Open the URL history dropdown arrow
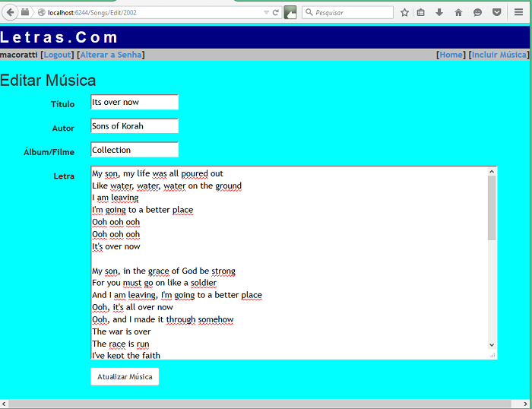Viewport: 532px width, 409px height. pos(266,13)
